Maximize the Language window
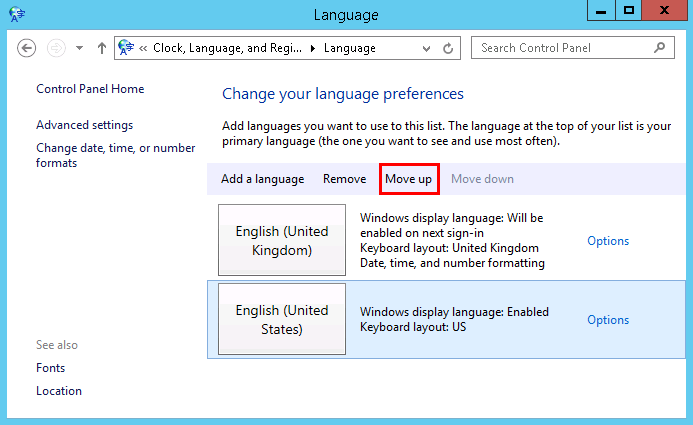Screen dimensions: 693x425 (x=628, y=11)
